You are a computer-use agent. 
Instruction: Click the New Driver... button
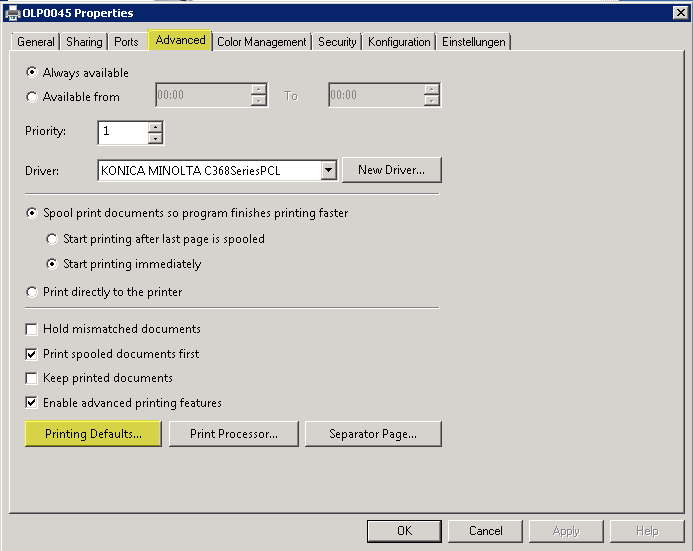[x=392, y=170]
